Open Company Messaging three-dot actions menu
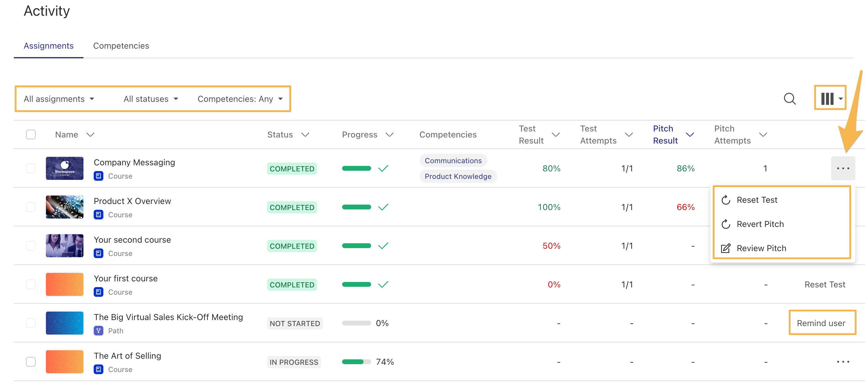 [843, 168]
